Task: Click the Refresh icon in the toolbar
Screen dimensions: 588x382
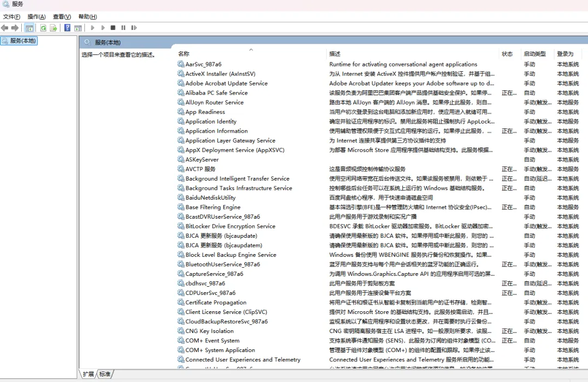Action: pos(43,28)
